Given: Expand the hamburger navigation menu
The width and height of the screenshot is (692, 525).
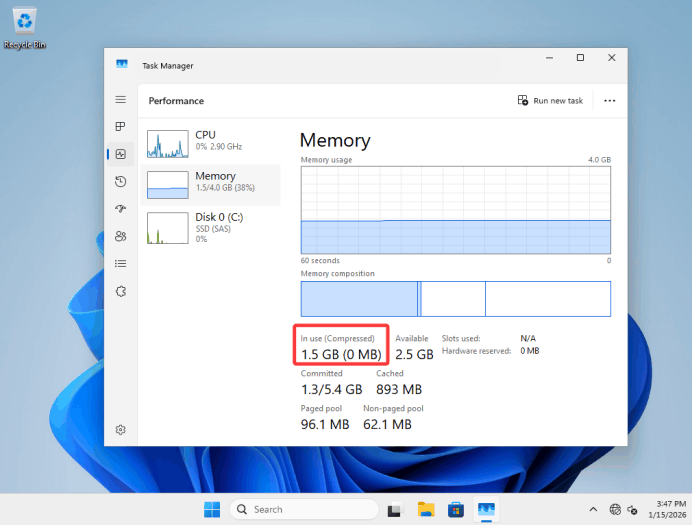Looking at the screenshot, I should click(120, 100).
